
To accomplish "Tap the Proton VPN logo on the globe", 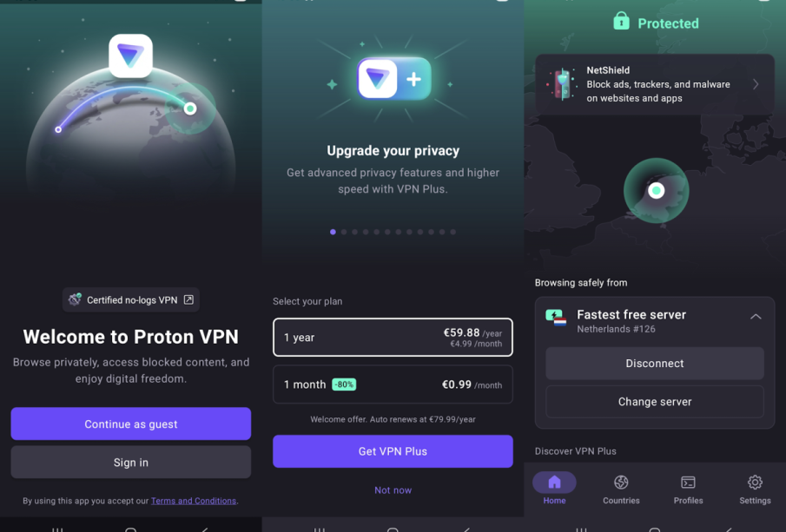I will click(x=131, y=56).
